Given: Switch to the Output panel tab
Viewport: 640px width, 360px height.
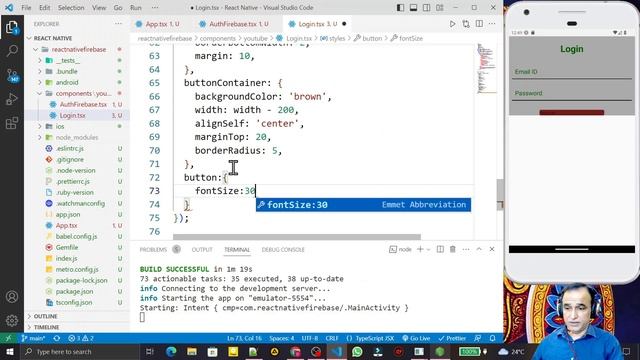Looking at the screenshot, I should point(202,249).
